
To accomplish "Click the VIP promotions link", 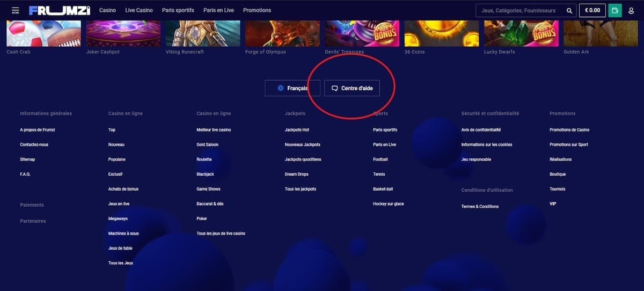I will (553, 204).
